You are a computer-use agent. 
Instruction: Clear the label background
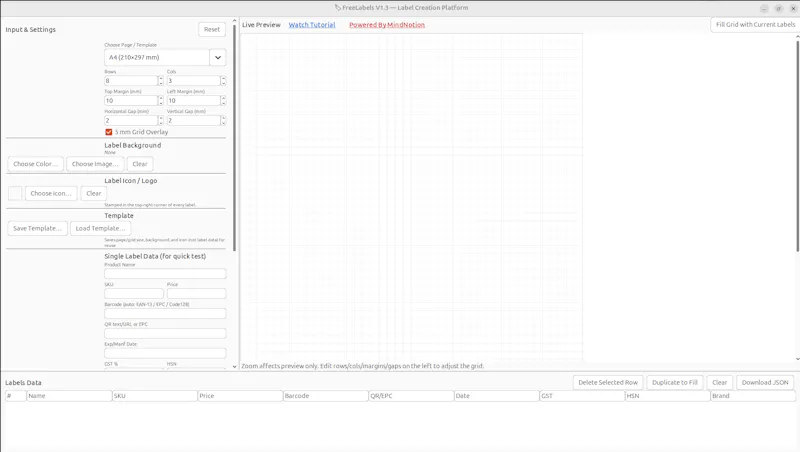140,164
